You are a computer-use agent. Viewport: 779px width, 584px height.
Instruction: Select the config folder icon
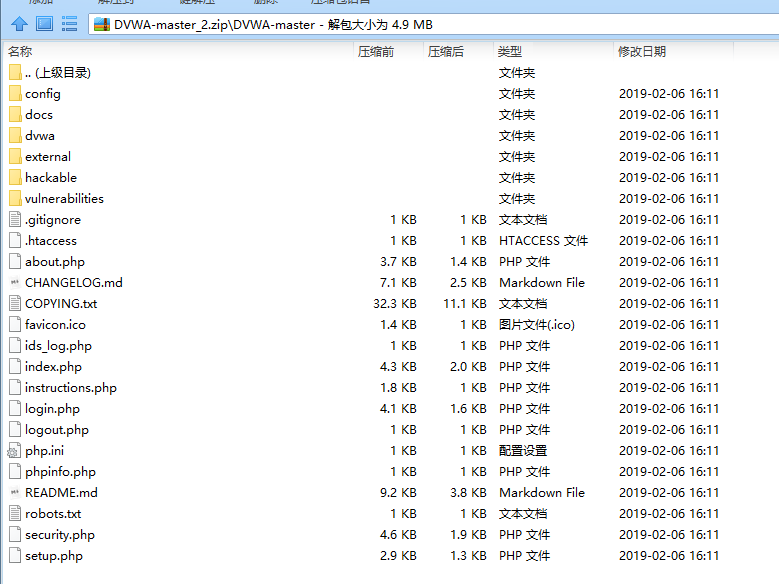point(15,93)
